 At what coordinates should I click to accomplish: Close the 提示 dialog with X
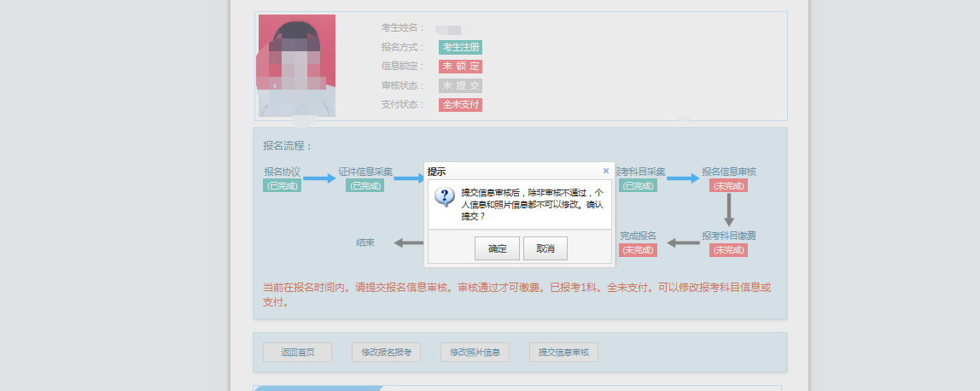[x=606, y=171]
